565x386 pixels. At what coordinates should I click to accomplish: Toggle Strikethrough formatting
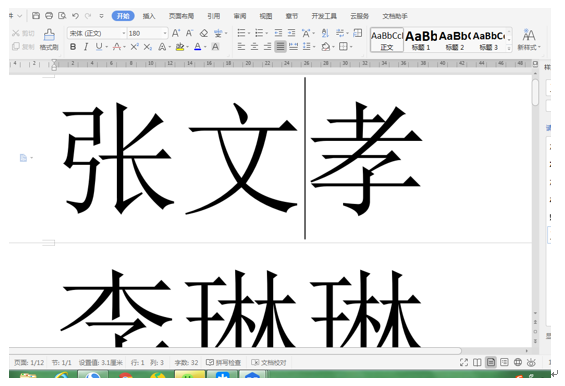tap(117, 46)
